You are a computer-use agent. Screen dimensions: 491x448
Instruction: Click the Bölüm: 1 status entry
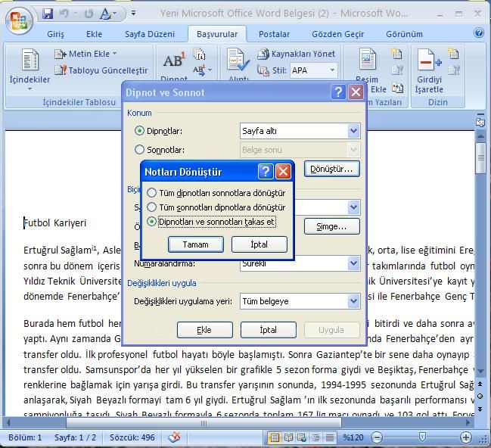coord(25,437)
